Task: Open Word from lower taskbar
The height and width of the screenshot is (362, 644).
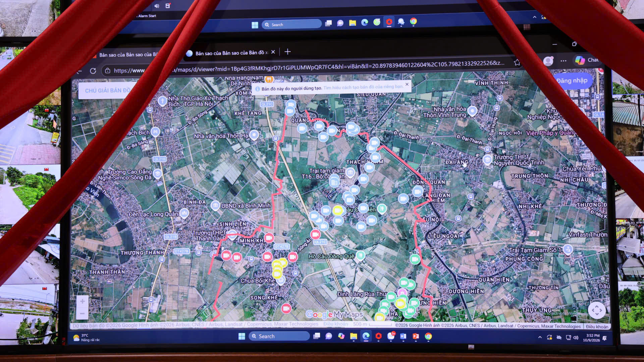Action: click(403, 336)
